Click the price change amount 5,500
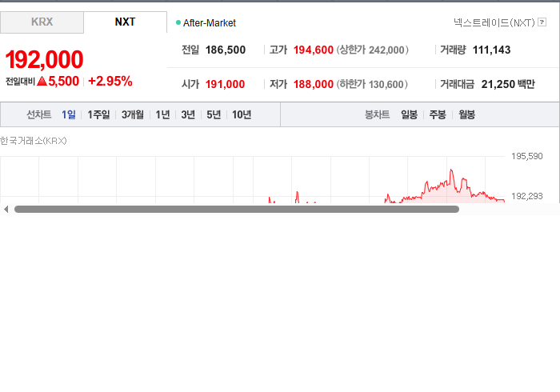Screen dimensions: 560x392 [x=63, y=82]
